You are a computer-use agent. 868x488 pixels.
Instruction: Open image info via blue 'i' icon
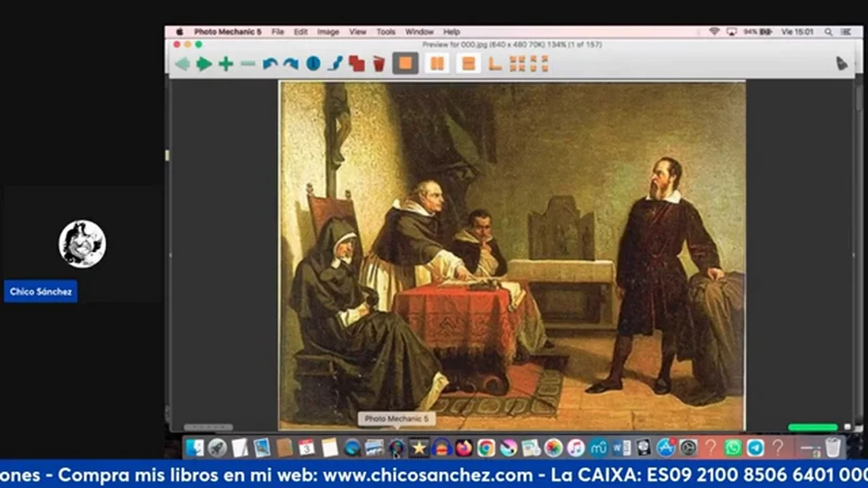click(313, 64)
